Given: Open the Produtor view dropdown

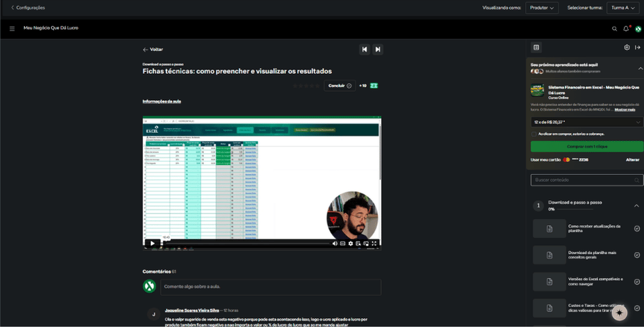Looking at the screenshot, I should (x=542, y=8).
